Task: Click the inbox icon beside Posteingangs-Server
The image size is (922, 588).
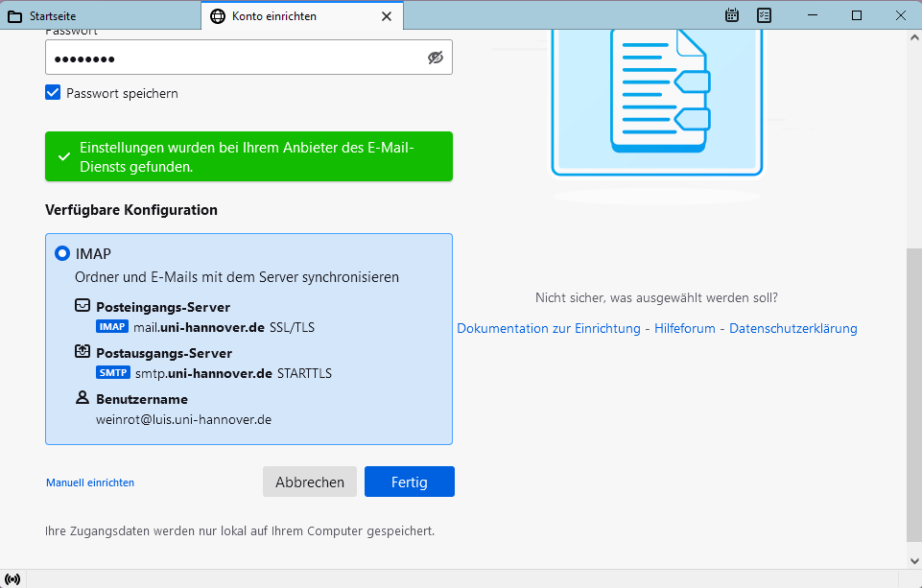Action: click(83, 307)
